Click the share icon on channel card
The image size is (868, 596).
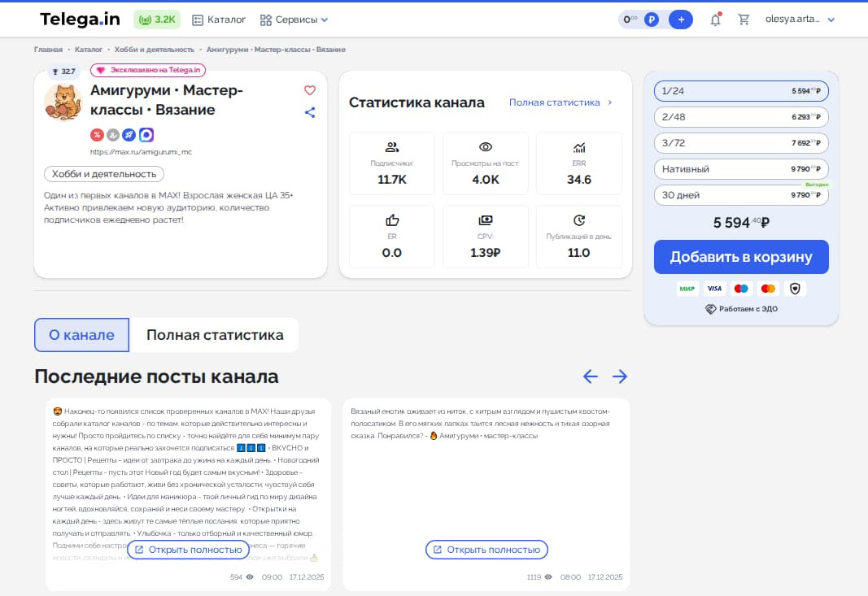click(309, 112)
